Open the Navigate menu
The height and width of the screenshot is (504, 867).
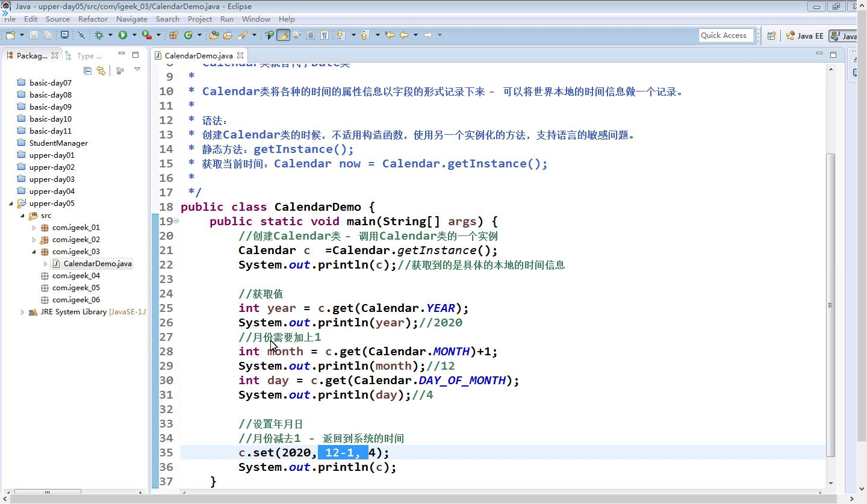point(132,19)
